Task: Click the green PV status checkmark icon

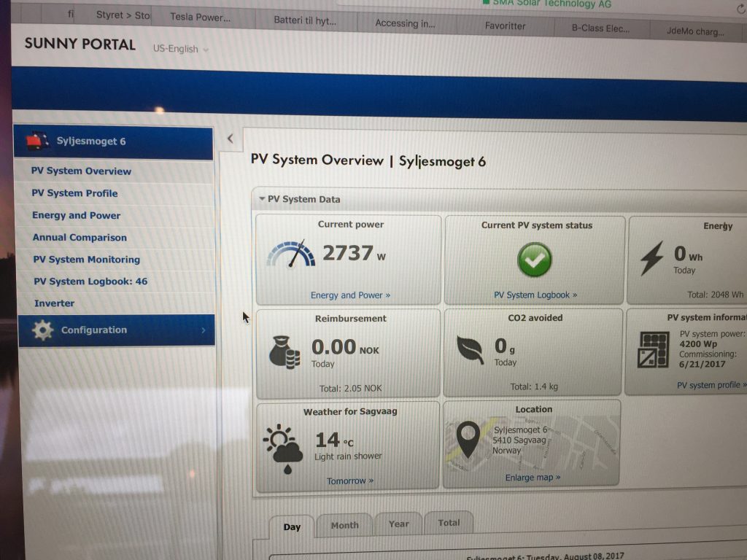Action: point(535,260)
